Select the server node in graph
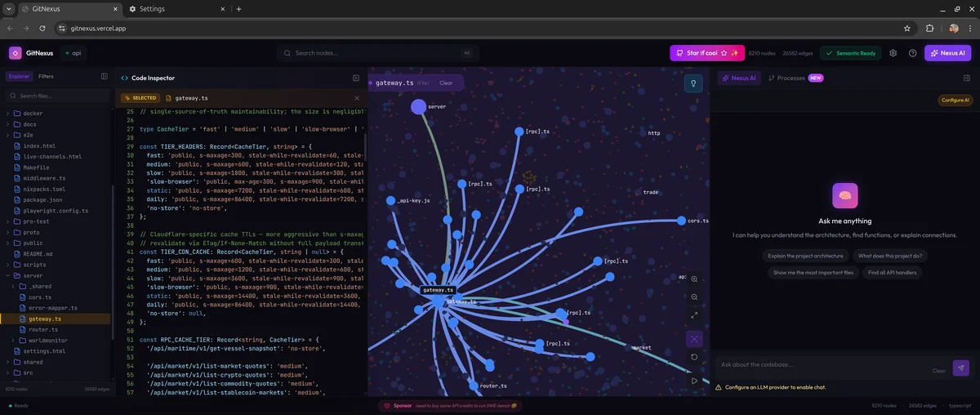 point(419,106)
